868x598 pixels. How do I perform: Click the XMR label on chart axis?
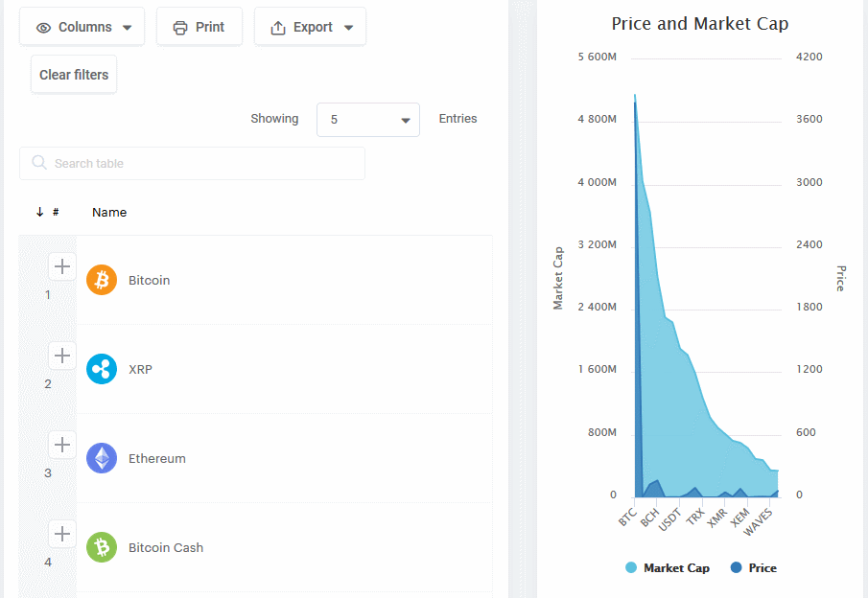point(717,518)
